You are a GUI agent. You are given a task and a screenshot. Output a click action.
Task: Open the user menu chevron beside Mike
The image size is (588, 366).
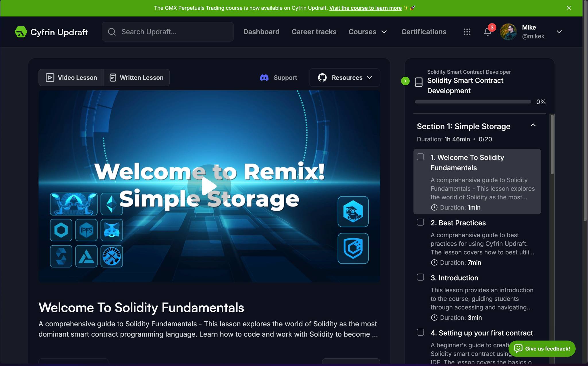pos(559,32)
